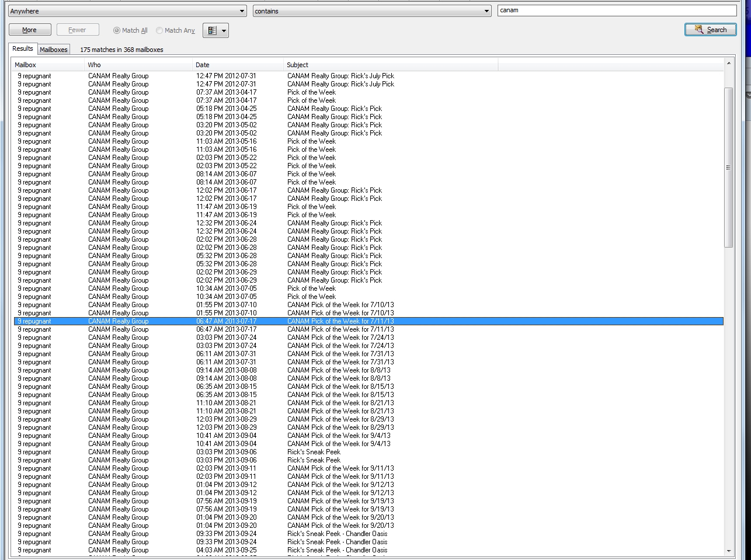Click the Fewer button
Viewport: 751px width, 560px height.
[x=78, y=30]
